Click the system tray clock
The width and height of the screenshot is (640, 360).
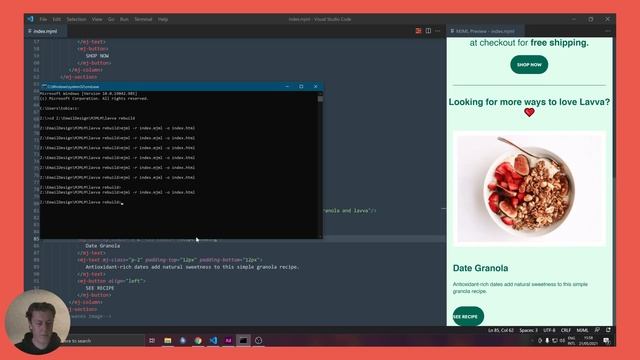(588, 341)
